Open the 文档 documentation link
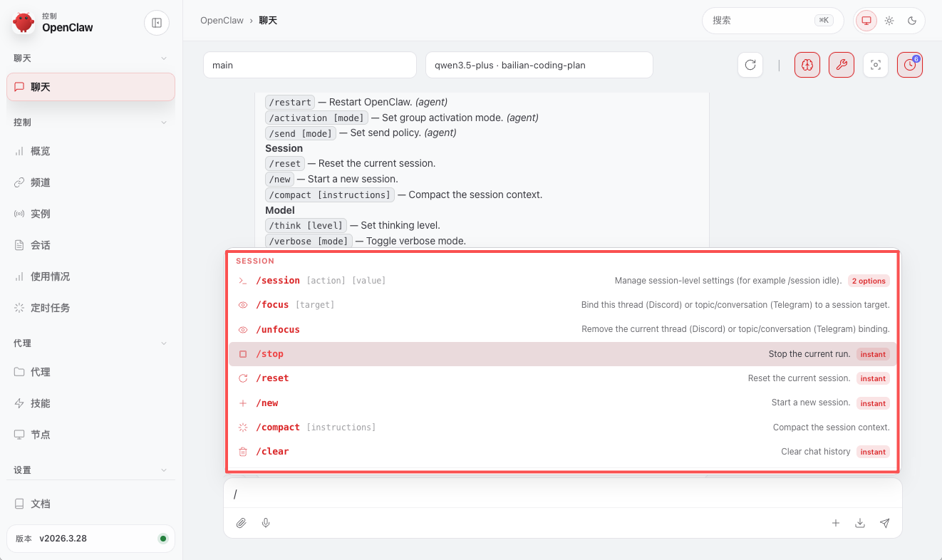This screenshot has height=560, width=942. [41, 504]
